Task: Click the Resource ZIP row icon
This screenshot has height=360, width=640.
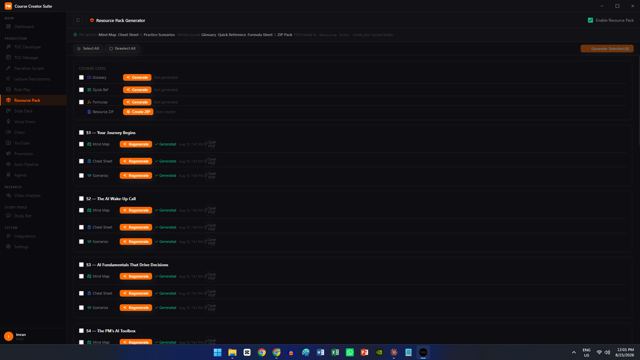Action: pos(89,112)
